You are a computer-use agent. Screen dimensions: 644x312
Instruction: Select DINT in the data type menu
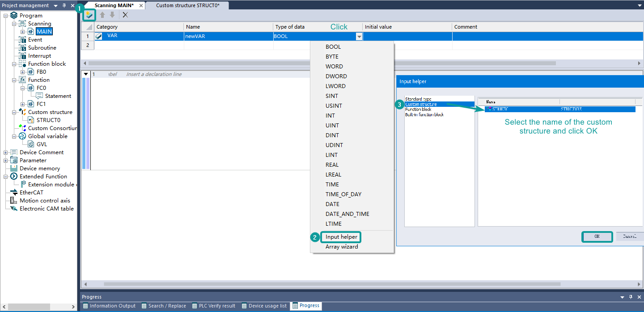(332, 135)
